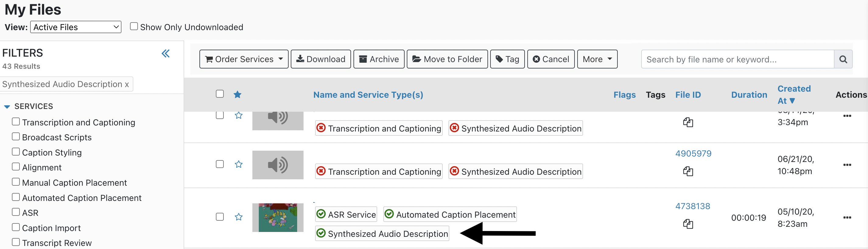Image resolution: width=868 pixels, height=249 pixels.
Task: Open the More dropdown menu
Action: coord(597,59)
